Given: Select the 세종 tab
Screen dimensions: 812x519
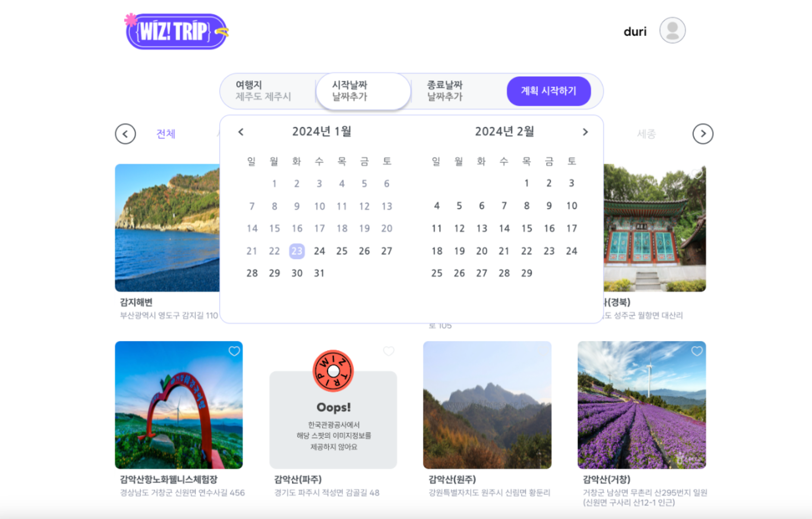Looking at the screenshot, I should point(646,134).
